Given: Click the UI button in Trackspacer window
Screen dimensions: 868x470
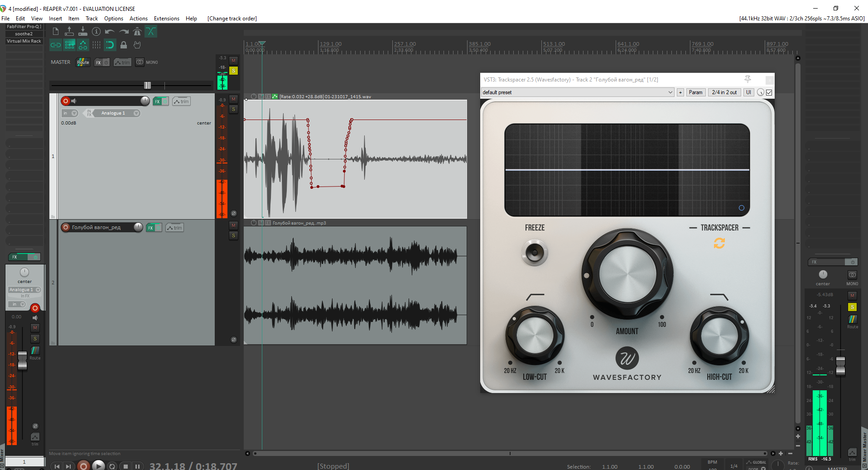Looking at the screenshot, I should (x=748, y=92).
